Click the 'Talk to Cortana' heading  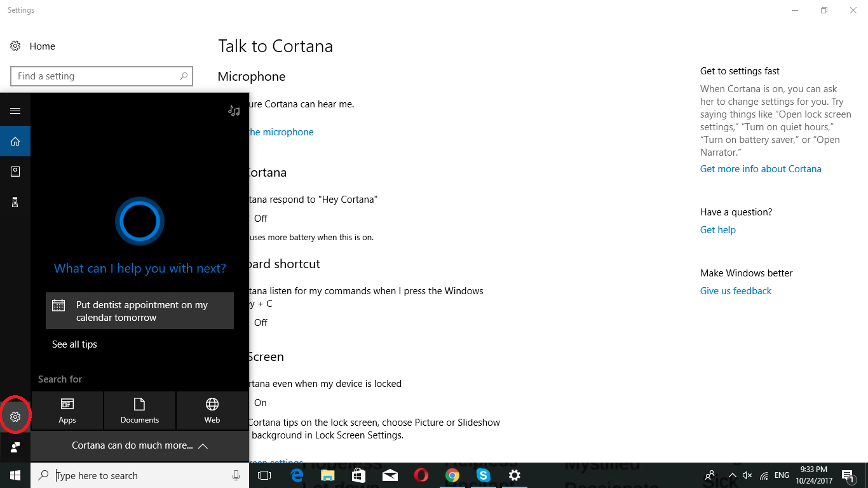tap(275, 46)
